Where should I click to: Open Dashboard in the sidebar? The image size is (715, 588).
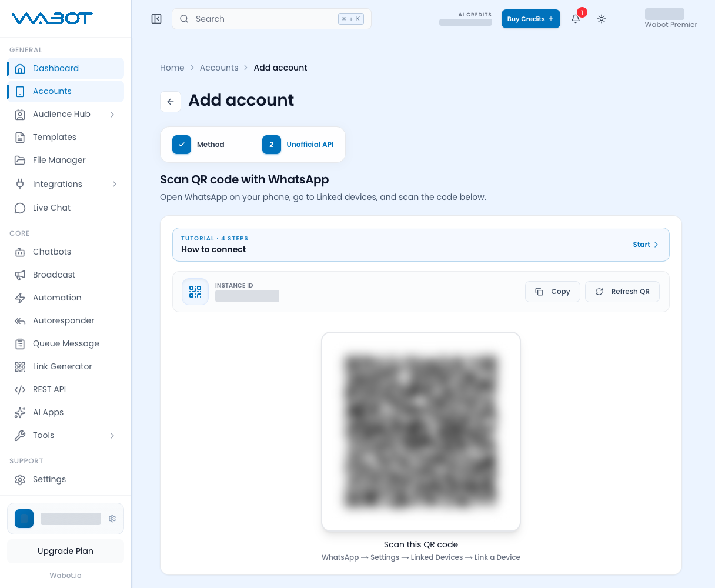tap(66, 68)
